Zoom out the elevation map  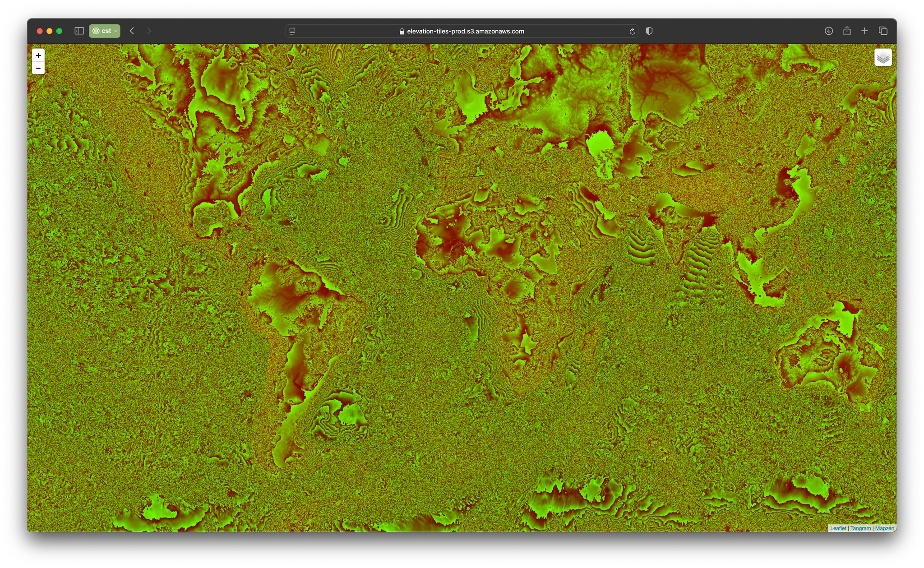(x=38, y=68)
